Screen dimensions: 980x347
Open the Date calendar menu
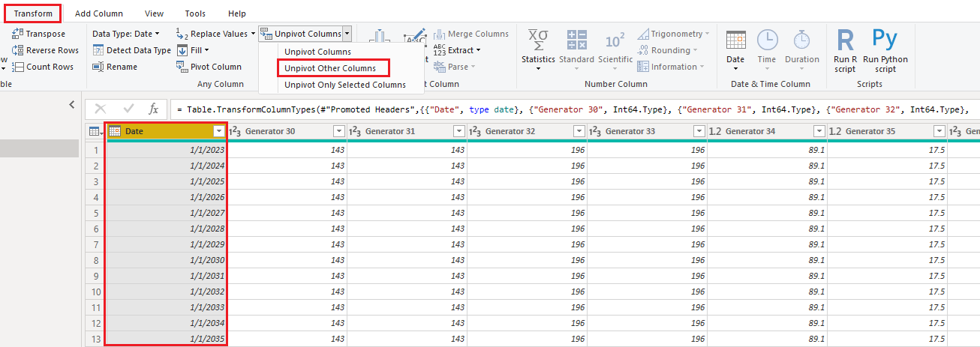(735, 49)
